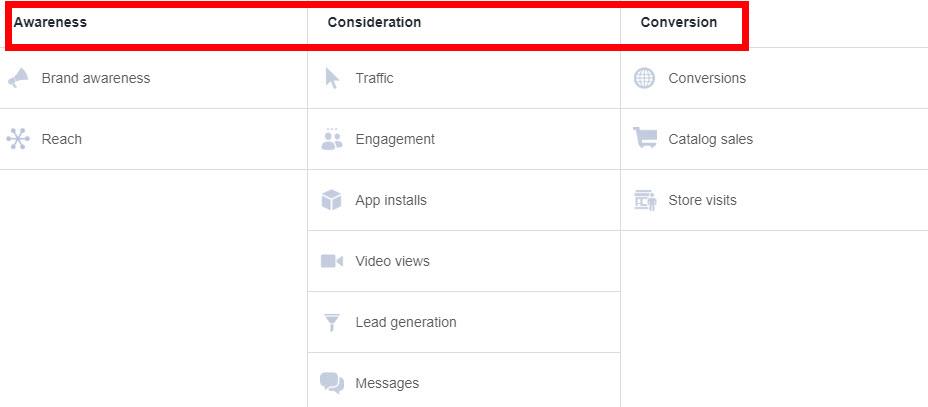Select the Awareness column header
The image size is (928, 407).
50,22
